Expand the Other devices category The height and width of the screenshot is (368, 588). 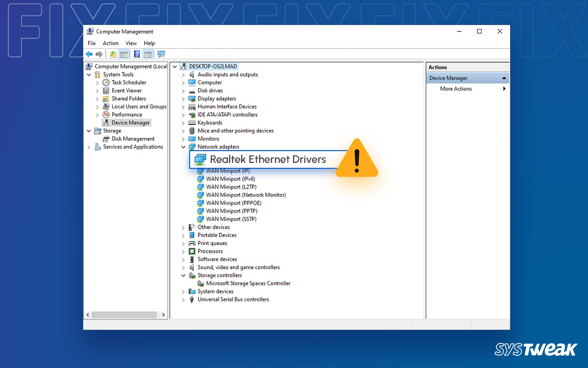click(184, 227)
